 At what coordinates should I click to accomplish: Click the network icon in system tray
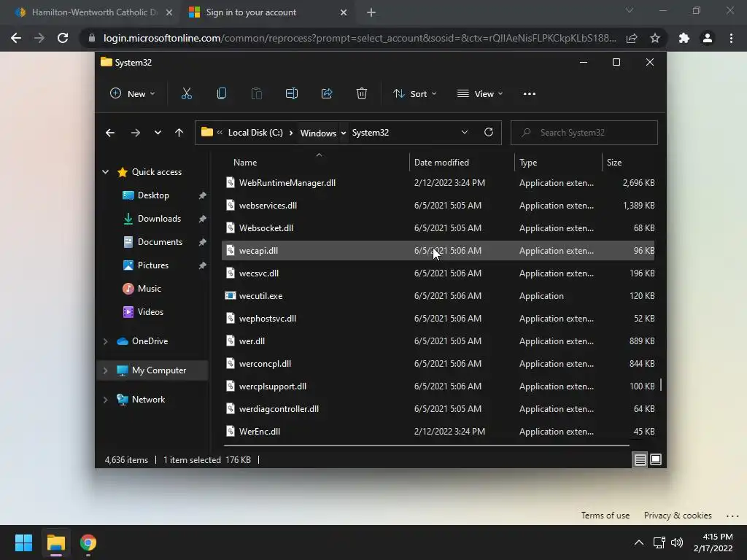[659, 542]
